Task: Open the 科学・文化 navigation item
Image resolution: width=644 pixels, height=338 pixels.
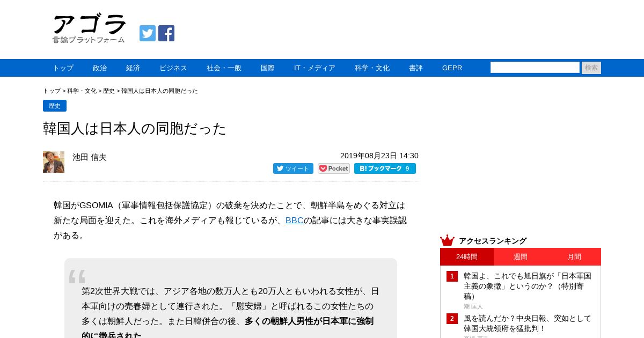Action: tap(372, 68)
